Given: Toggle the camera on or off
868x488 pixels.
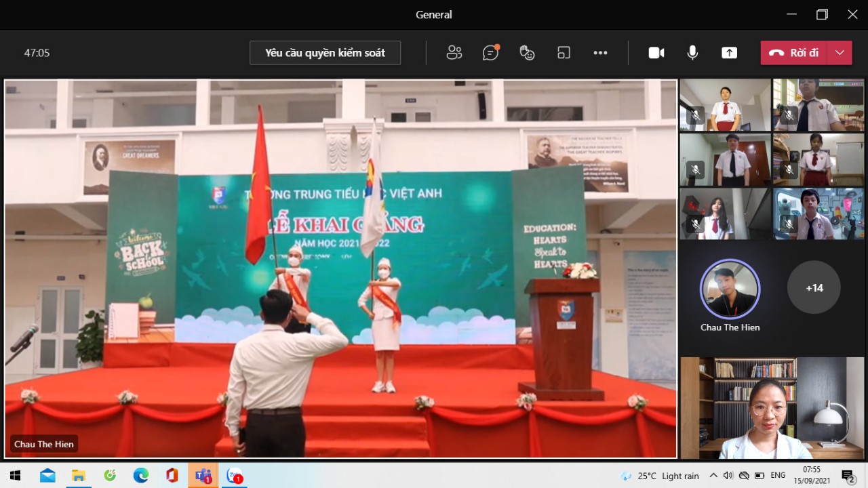Looking at the screenshot, I should click(656, 53).
